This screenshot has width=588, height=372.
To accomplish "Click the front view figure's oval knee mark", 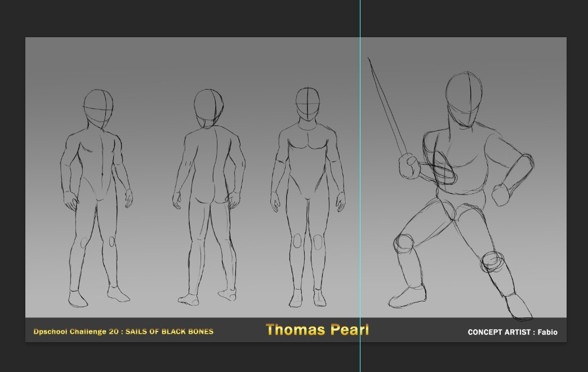I will (x=318, y=242).
